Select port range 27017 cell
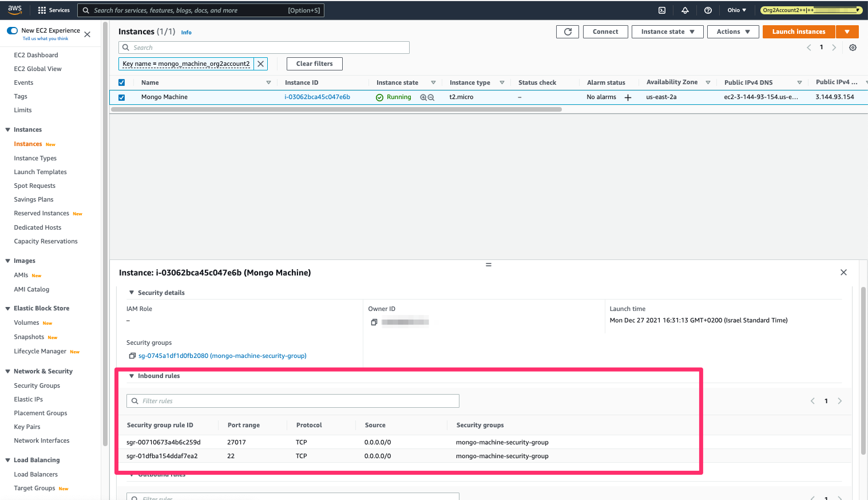Viewport: 868px width, 500px height. pyautogui.click(x=236, y=442)
